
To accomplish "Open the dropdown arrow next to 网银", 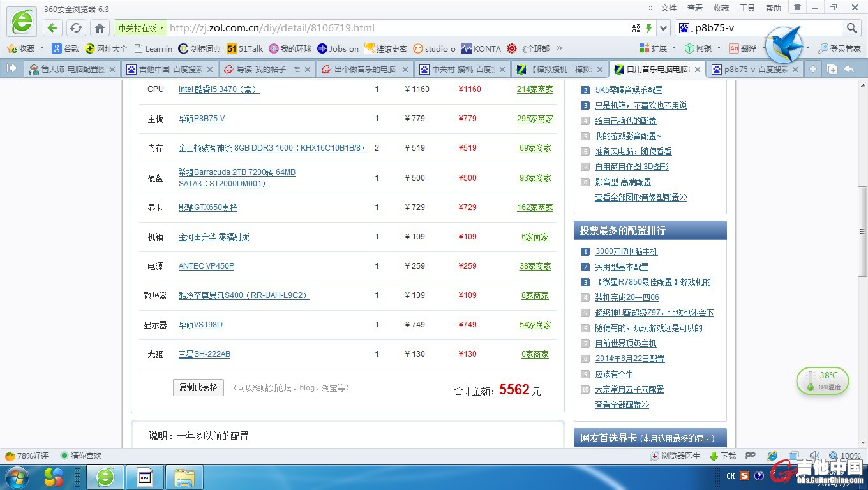I will click(x=718, y=48).
